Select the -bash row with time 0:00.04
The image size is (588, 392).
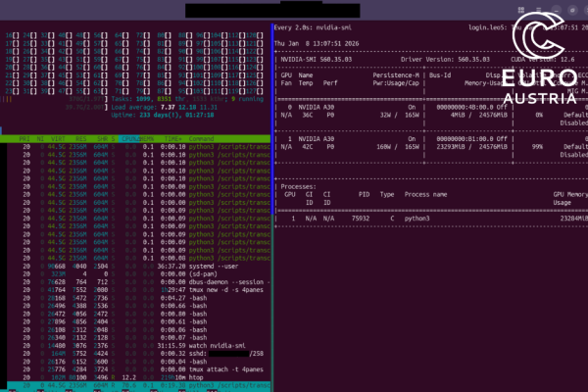coord(139,362)
